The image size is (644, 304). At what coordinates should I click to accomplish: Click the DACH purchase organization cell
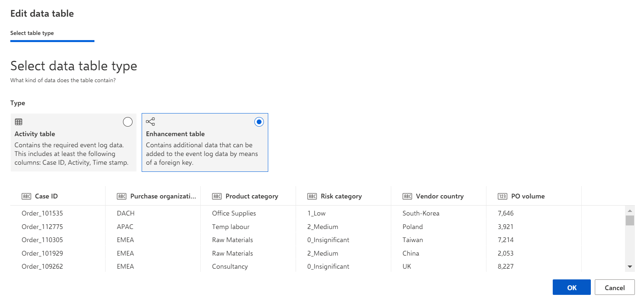[x=126, y=214]
